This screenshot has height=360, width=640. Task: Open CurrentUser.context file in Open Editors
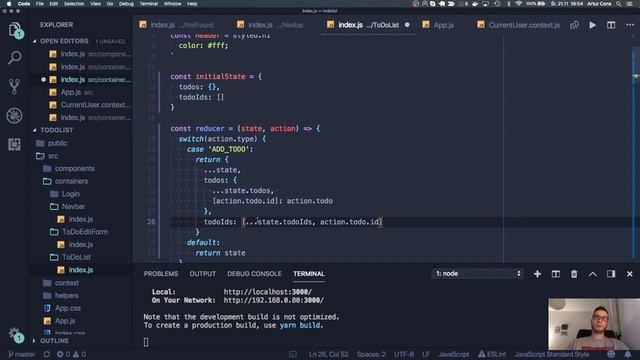click(x=90, y=105)
